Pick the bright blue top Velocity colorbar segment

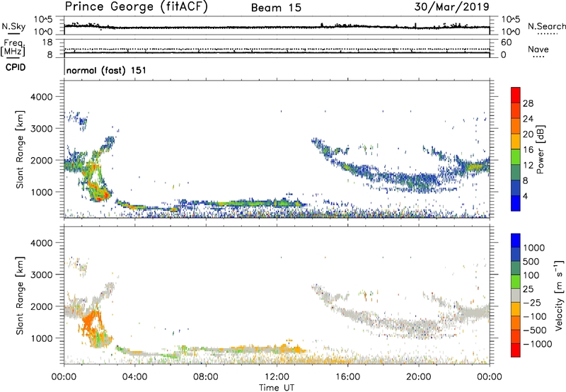(516, 241)
